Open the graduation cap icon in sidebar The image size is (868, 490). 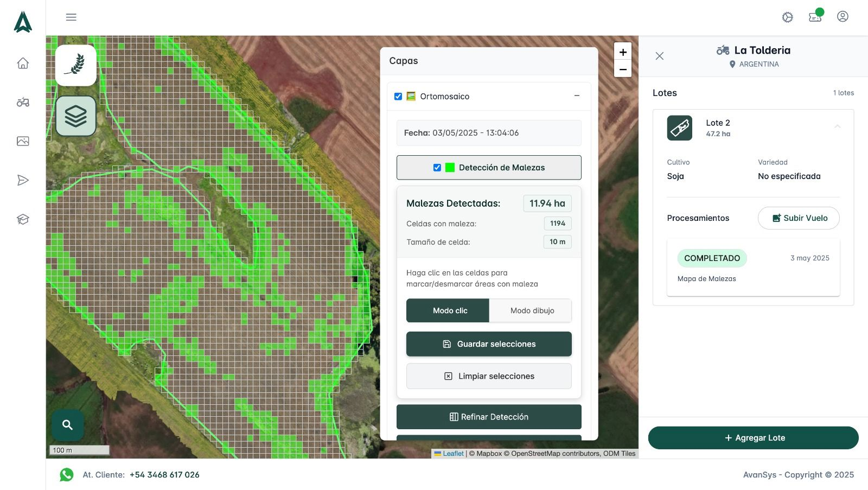23,219
